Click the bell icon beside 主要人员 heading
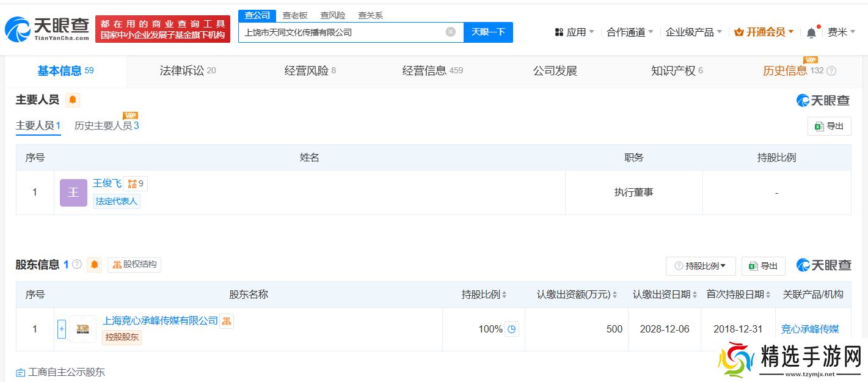 [72, 100]
